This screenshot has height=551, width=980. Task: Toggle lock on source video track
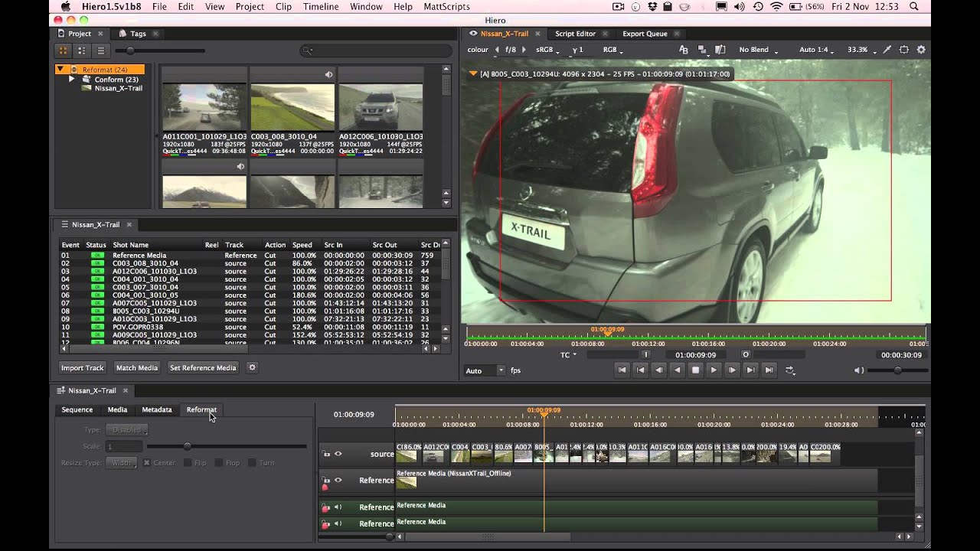pyautogui.click(x=326, y=454)
